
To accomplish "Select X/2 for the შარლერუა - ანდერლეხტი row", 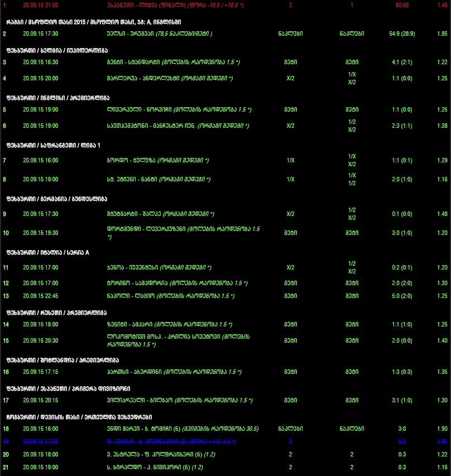I will click(x=290, y=78).
